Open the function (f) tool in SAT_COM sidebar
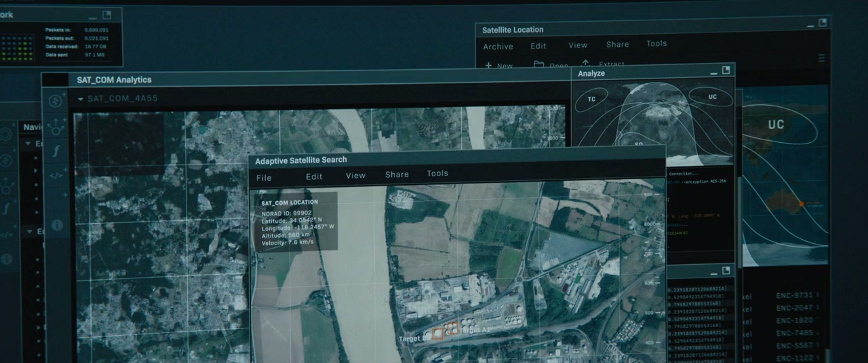This screenshot has height=363, width=868. point(56,150)
